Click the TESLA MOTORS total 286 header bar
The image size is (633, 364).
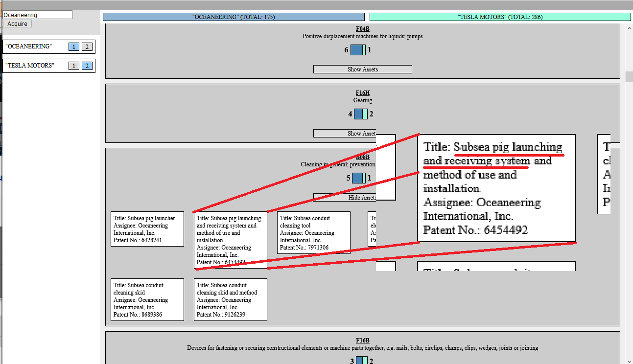tap(500, 17)
